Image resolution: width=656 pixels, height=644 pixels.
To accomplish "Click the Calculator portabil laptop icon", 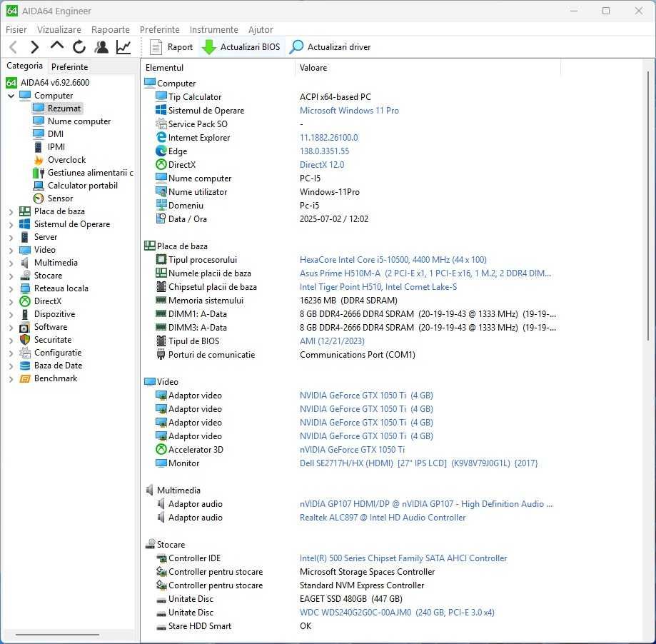I will pos(39,186).
